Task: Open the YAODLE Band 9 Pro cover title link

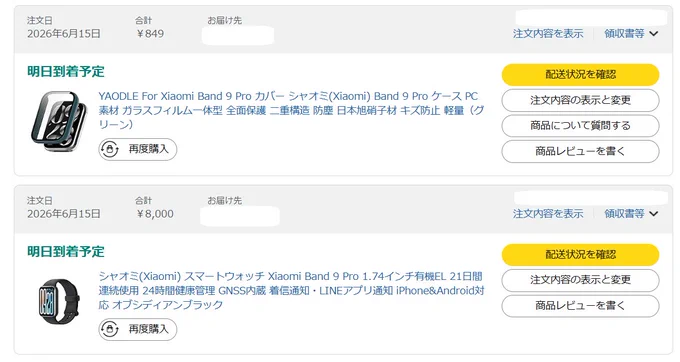Action: (291, 110)
